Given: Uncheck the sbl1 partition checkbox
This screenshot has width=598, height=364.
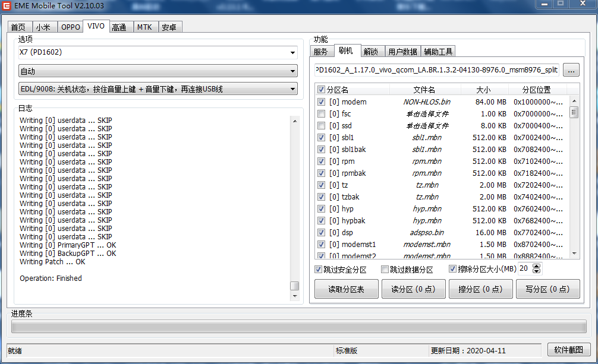Looking at the screenshot, I should tap(321, 137).
